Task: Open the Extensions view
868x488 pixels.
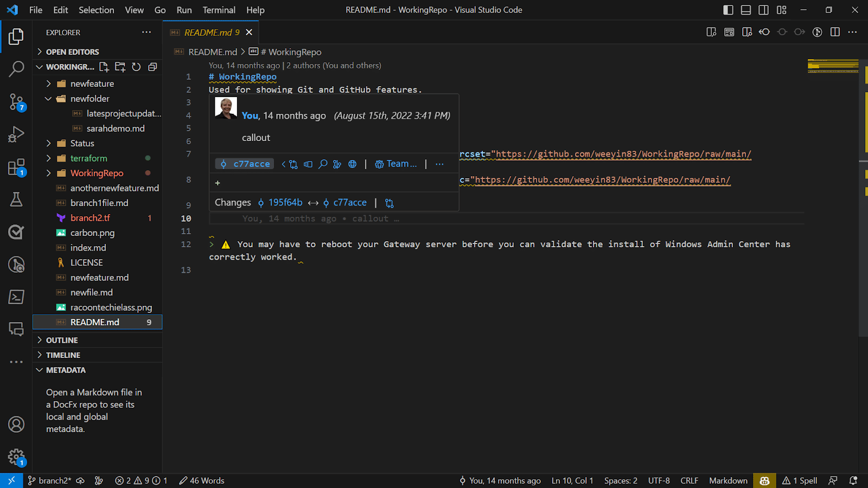Action: pos(16,167)
